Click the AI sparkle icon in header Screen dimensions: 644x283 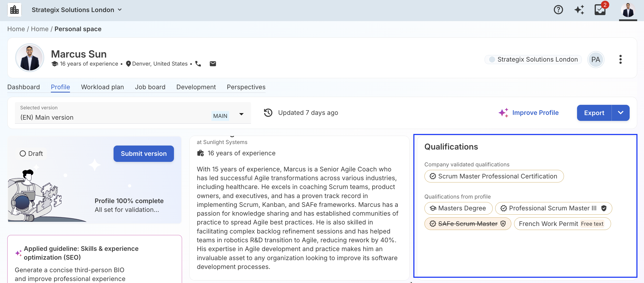pyautogui.click(x=579, y=10)
